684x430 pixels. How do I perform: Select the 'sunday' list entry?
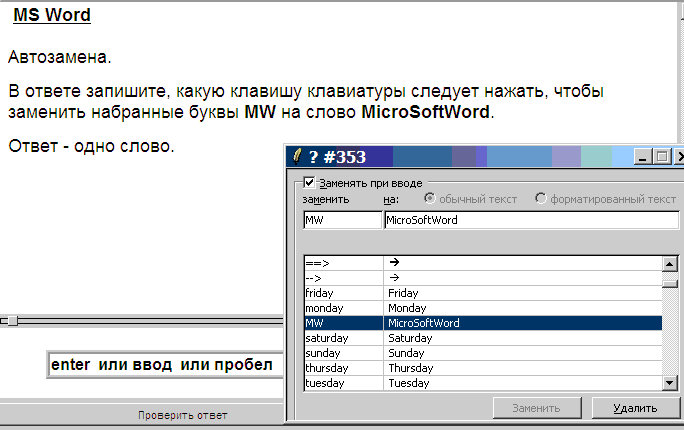(x=344, y=353)
